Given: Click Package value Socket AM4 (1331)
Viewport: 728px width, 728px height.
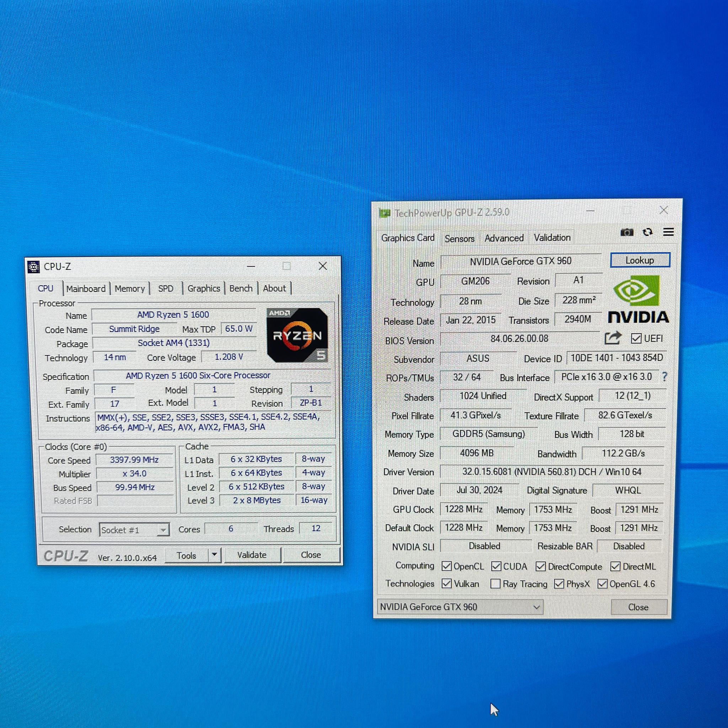Looking at the screenshot, I should pos(174,343).
